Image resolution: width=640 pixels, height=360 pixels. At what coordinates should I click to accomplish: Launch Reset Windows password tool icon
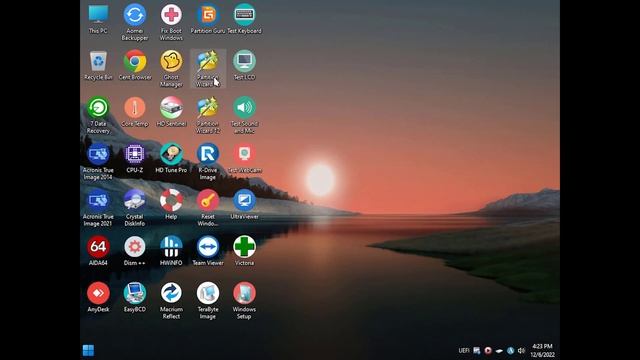208,208
